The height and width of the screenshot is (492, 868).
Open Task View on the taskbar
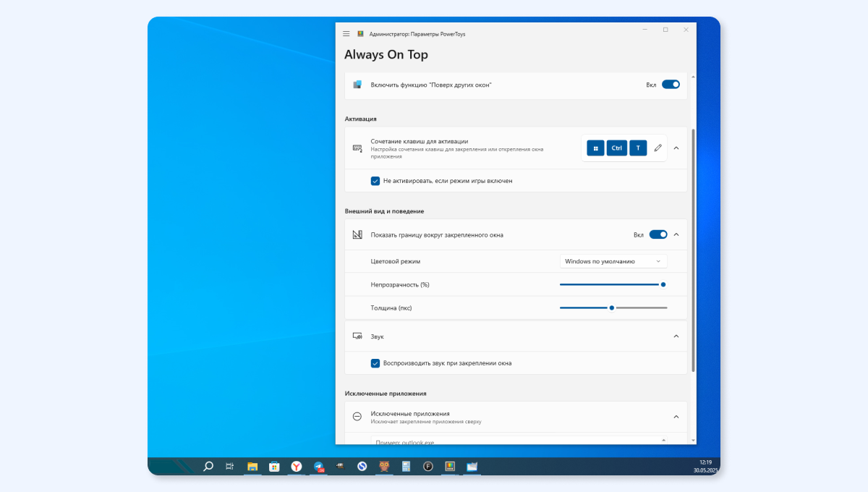point(230,467)
